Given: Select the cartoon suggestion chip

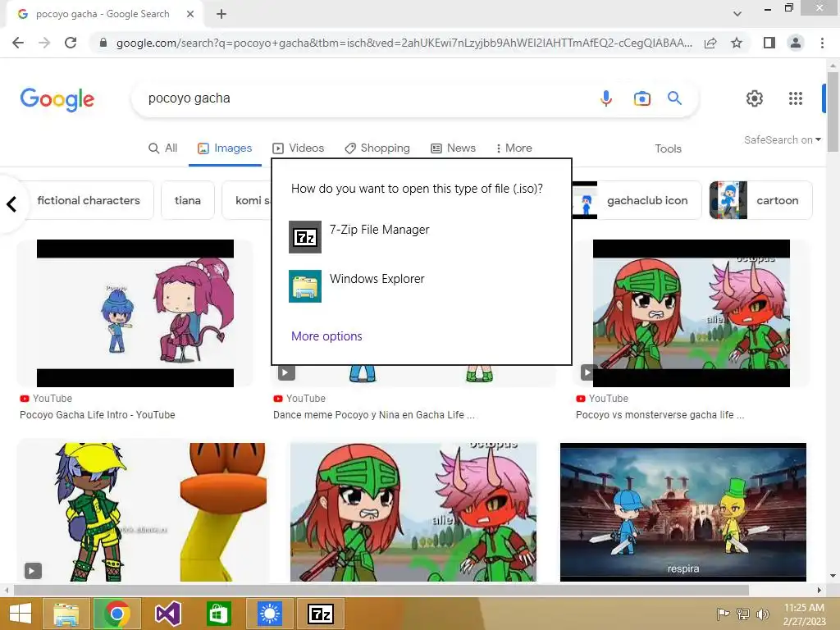Looking at the screenshot, I should (x=760, y=200).
